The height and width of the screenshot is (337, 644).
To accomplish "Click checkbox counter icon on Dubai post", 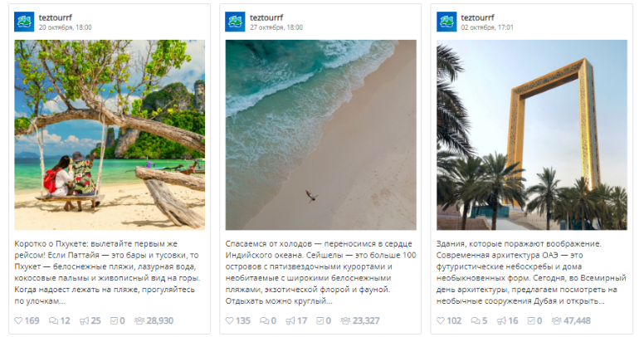I will point(532,320).
